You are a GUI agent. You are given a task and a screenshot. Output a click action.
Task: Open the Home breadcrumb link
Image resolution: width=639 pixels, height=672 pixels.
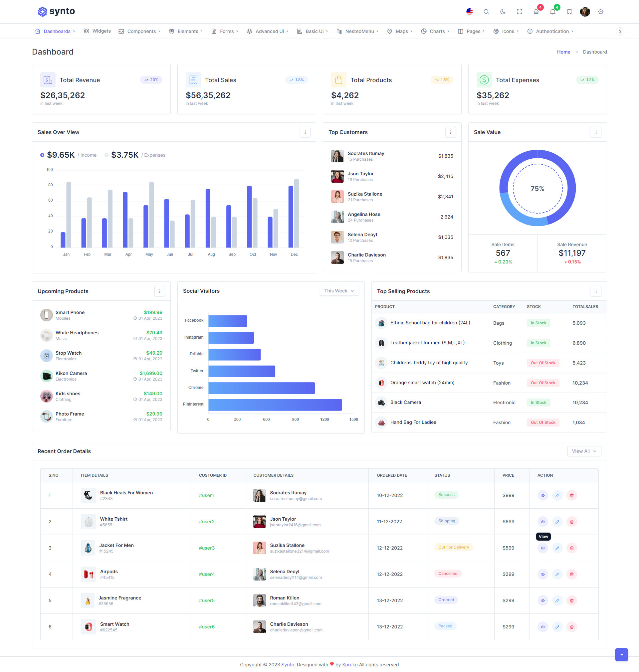point(563,52)
